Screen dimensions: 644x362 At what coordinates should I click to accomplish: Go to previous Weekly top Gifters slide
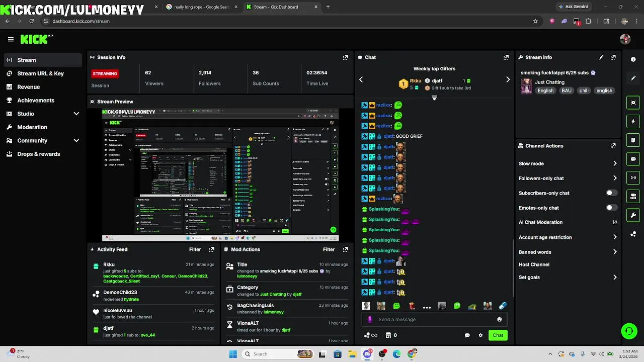(361, 79)
